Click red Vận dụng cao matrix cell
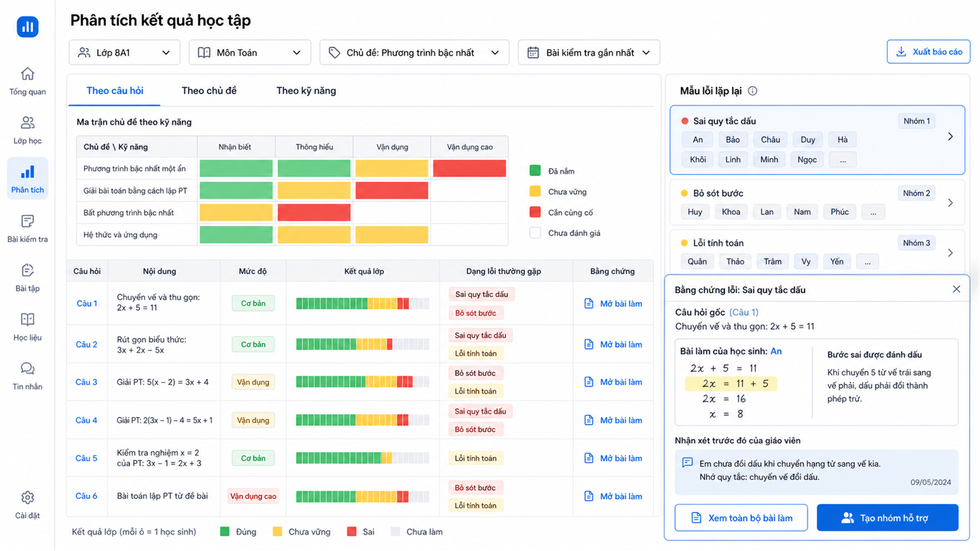980x551 pixels. (x=470, y=168)
